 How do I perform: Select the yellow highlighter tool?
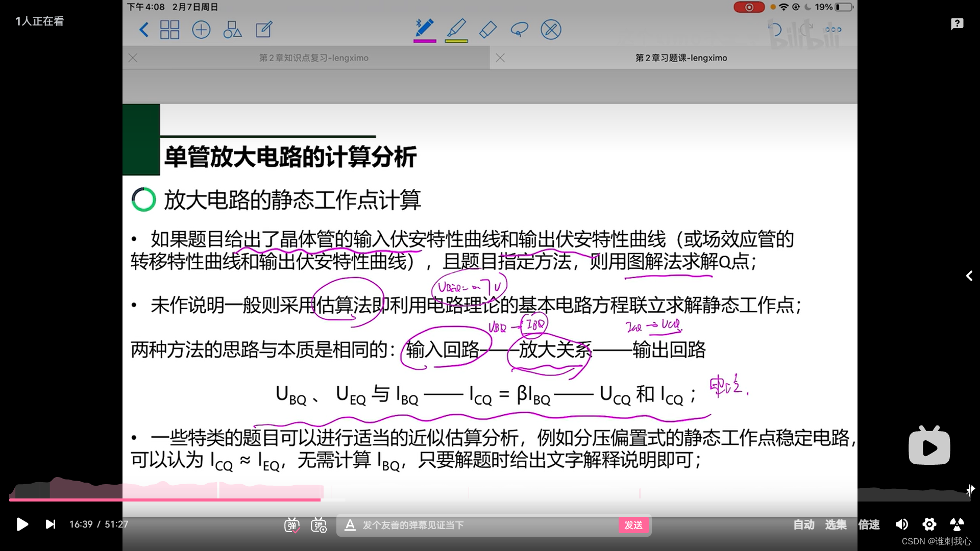[x=456, y=29]
